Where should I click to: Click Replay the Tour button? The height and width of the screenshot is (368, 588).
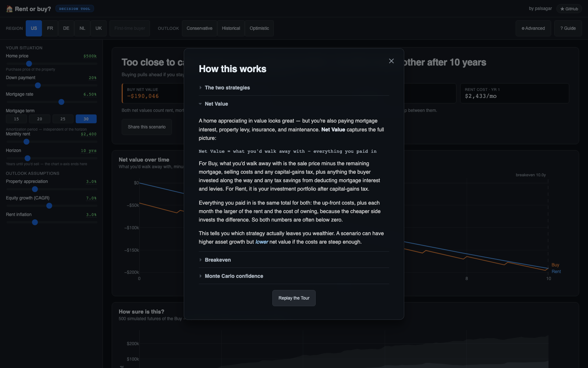[x=294, y=298]
